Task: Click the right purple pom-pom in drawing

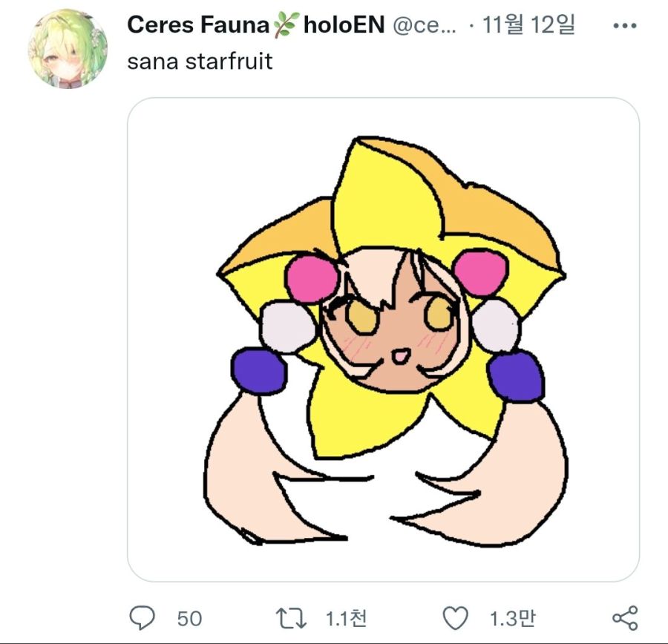Action: pos(517,376)
